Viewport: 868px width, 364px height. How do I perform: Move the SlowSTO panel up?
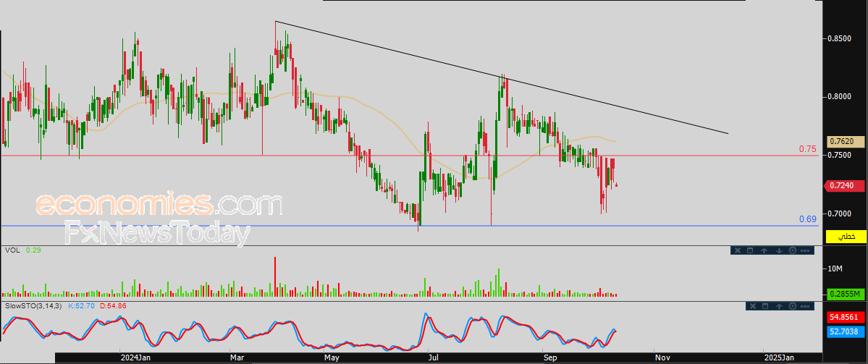pos(779,306)
